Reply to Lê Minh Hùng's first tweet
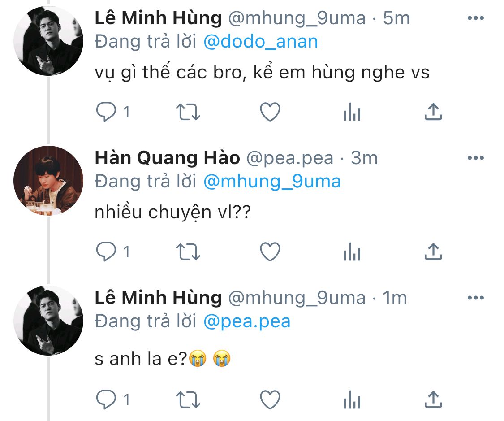 107,112
